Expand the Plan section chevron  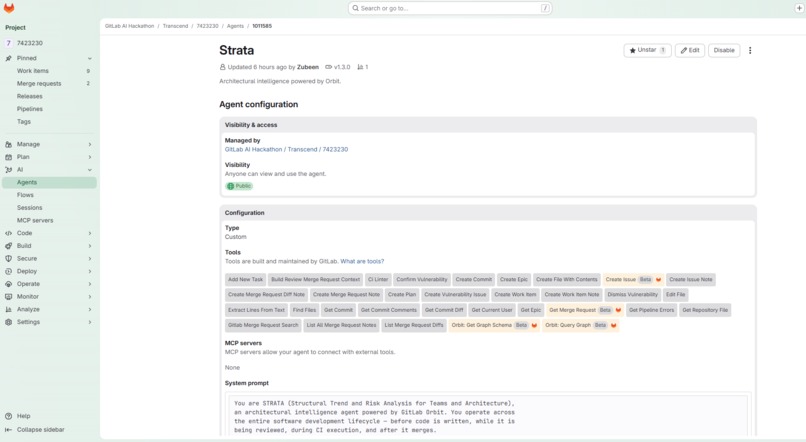tap(89, 157)
